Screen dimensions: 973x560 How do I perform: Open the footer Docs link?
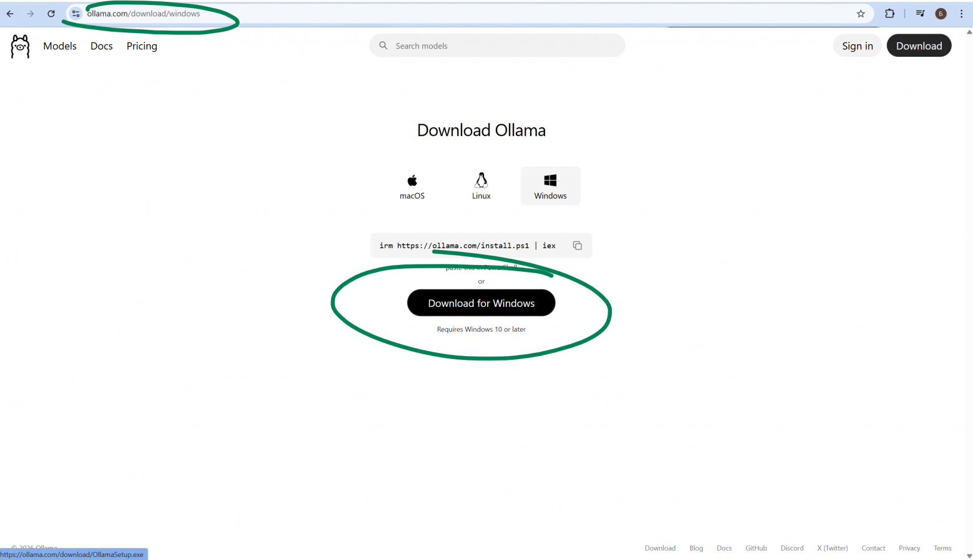pos(724,548)
